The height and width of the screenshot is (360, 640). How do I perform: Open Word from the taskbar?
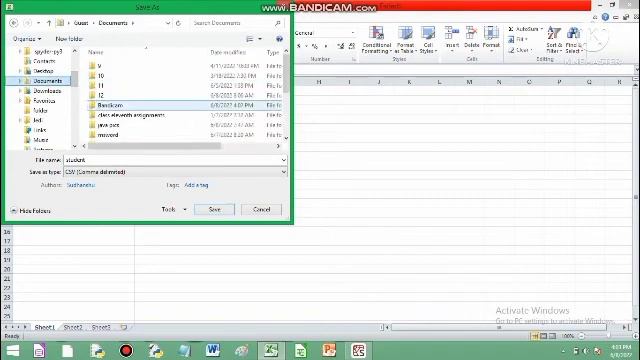213,351
